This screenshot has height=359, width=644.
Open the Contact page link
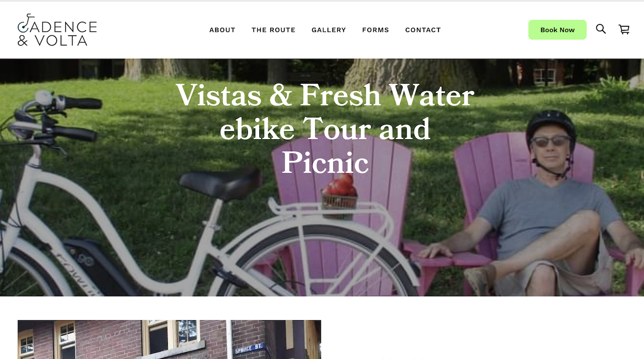point(423,30)
